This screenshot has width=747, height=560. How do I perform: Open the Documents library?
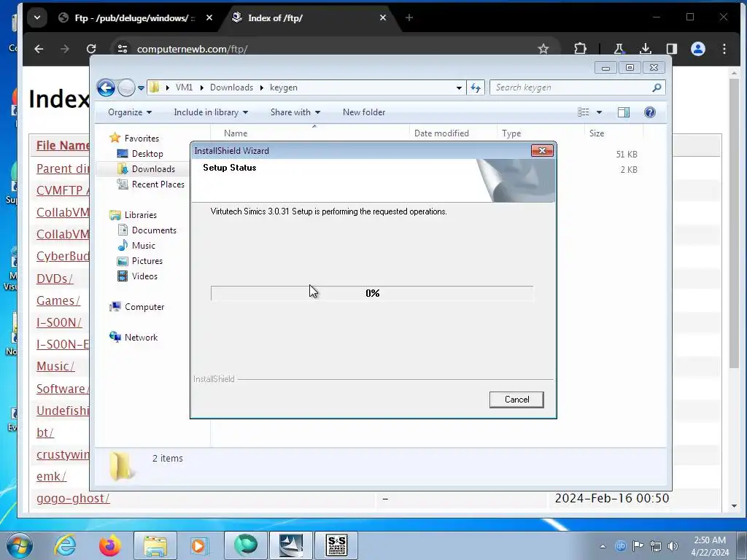pos(154,230)
